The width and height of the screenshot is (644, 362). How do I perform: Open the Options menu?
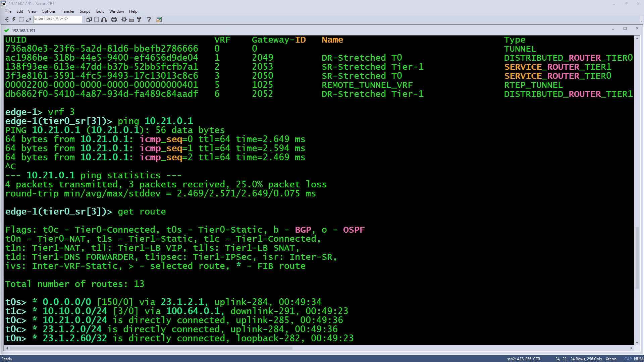[x=49, y=11]
